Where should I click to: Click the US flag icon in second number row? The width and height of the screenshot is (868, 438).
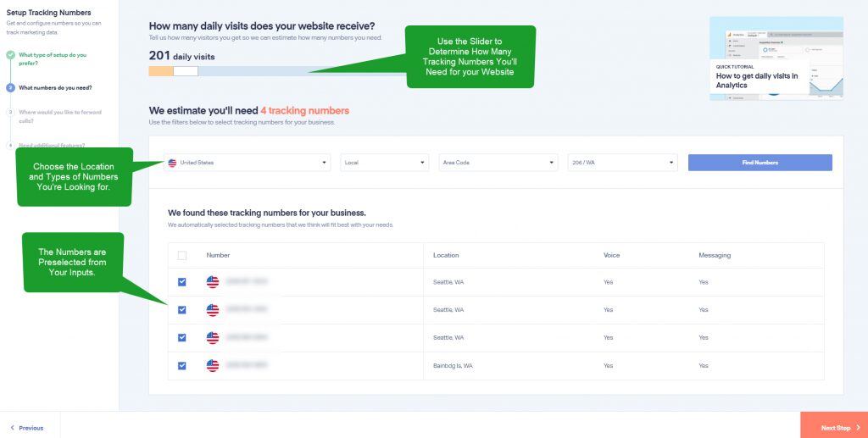point(213,310)
